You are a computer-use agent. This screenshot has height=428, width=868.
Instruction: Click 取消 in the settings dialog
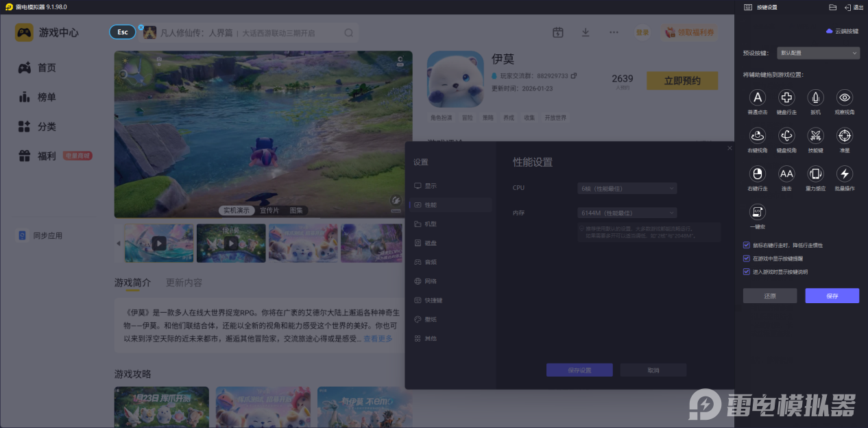tap(653, 370)
